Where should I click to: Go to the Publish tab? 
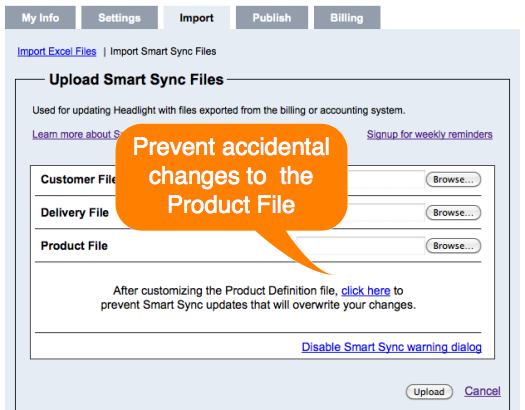tap(272, 17)
